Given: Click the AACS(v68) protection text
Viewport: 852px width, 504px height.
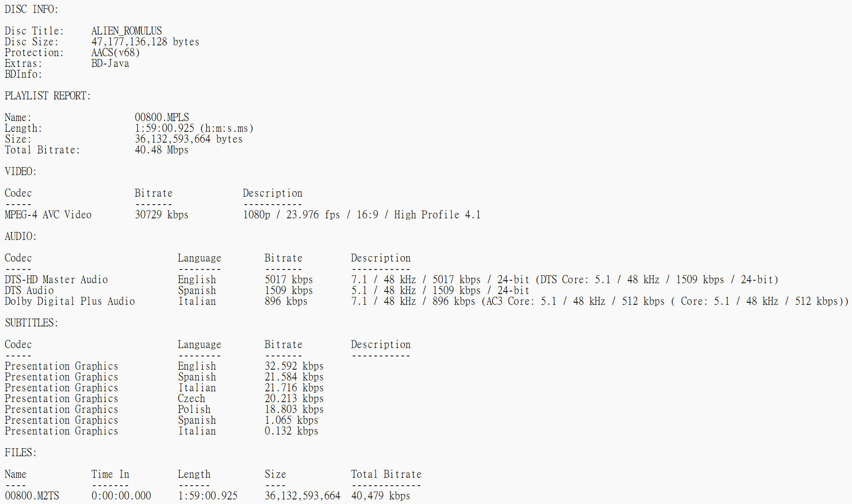Looking at the screenshot, I should [115, 53].
